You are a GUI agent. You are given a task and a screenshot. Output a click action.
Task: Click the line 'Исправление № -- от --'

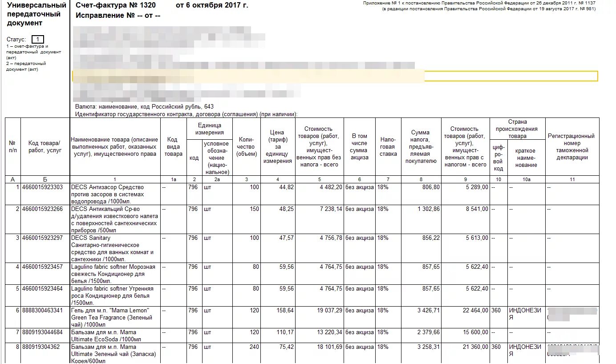click(118, 16)
